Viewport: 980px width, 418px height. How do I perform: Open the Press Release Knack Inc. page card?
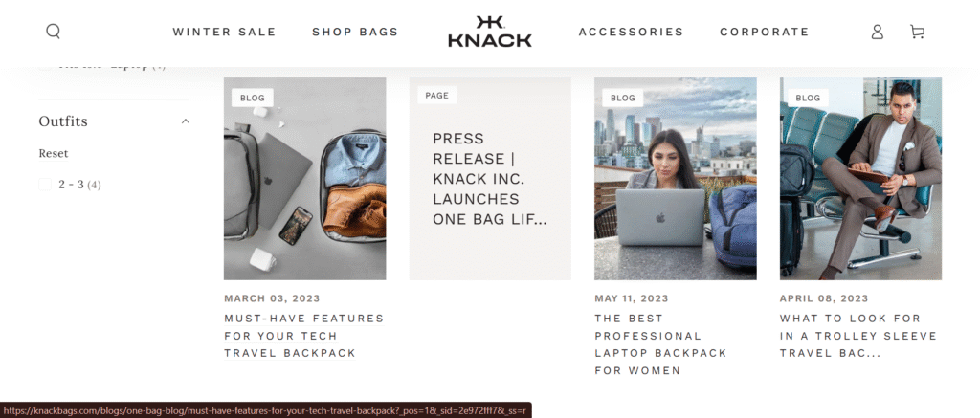pos(490,179)
